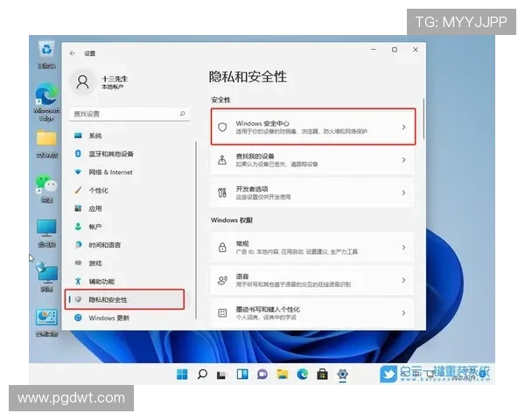525x420 pixels.
Task: Open the Windows Start button on taskbar
Action: tap(182, 374)
